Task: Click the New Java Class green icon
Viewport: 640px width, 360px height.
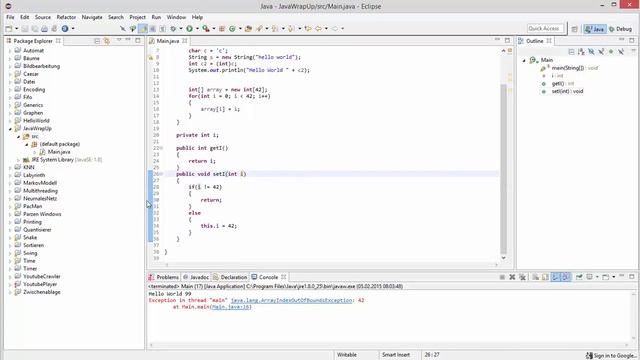Action: [232, 29]
